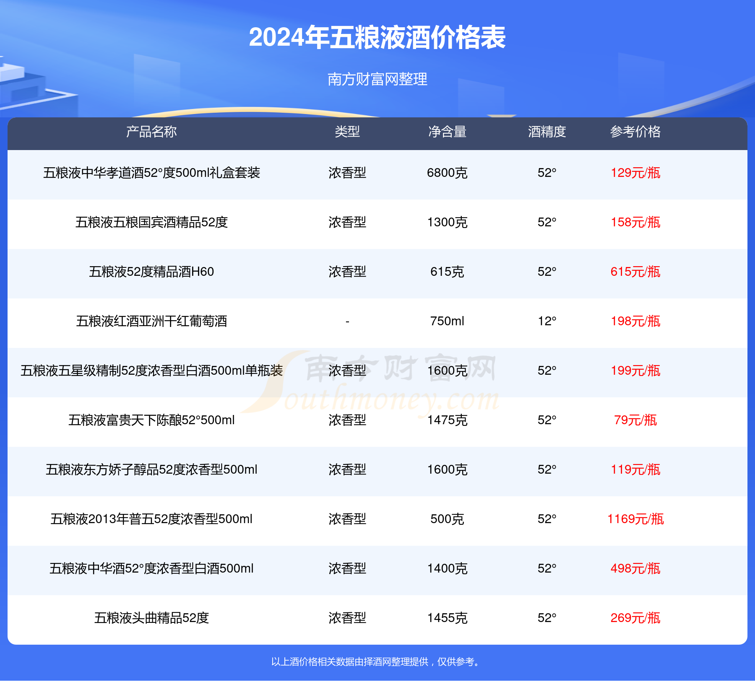Click the subtitle 南方财富网整理
Screen dimensions: 755x700
(x=377, y=79)
